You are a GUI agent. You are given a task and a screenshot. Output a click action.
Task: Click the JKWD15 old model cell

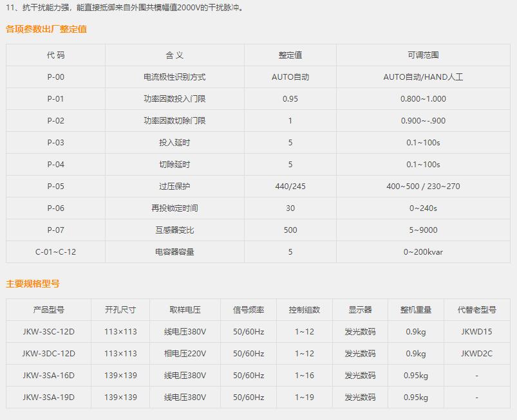coord(477,331)
